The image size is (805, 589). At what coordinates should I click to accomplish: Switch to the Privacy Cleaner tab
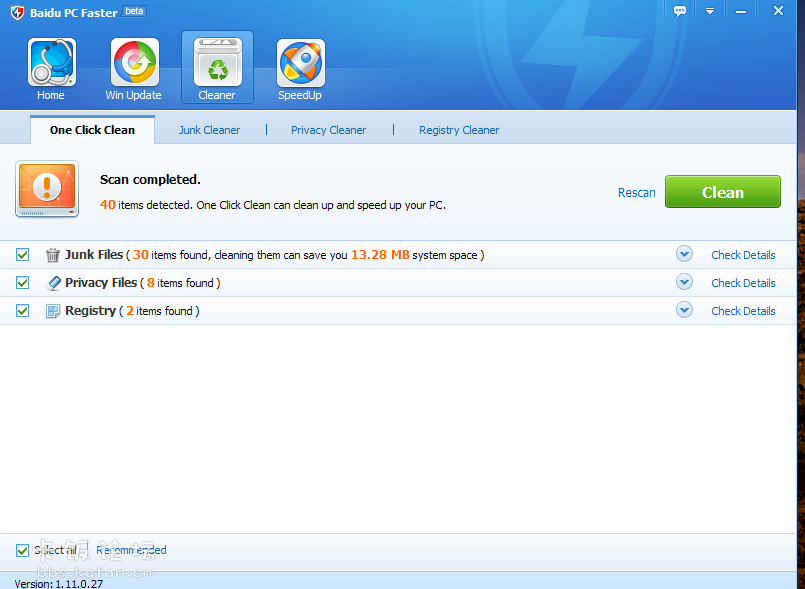click(x=329, y=130)
